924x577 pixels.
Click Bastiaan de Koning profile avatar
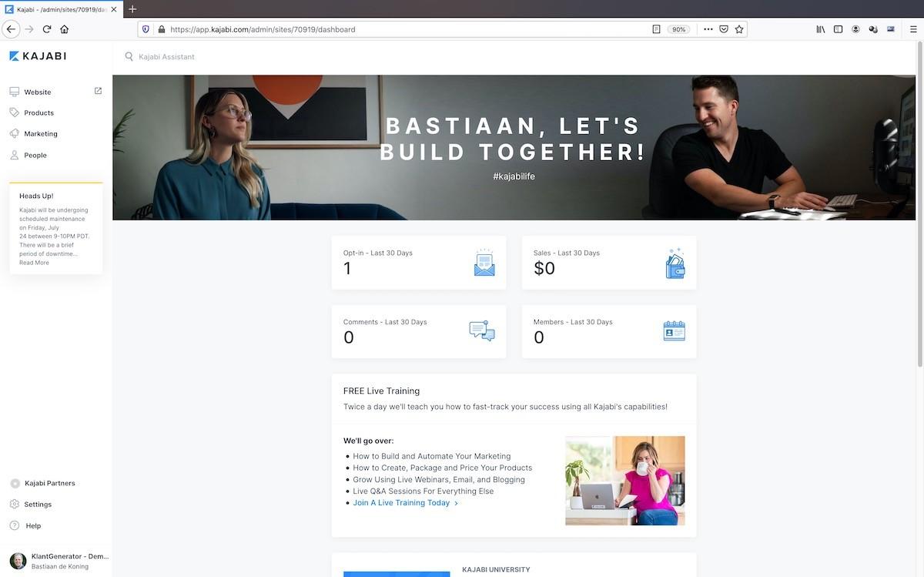coord(18,561)
